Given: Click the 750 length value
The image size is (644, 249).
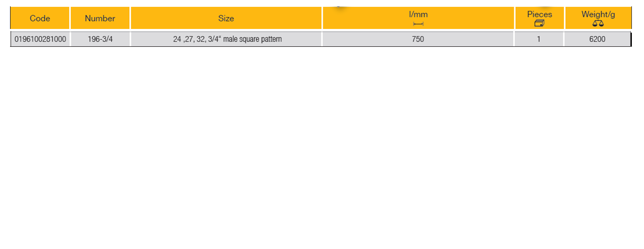Looking at the screenshot, I should point(418,39).
